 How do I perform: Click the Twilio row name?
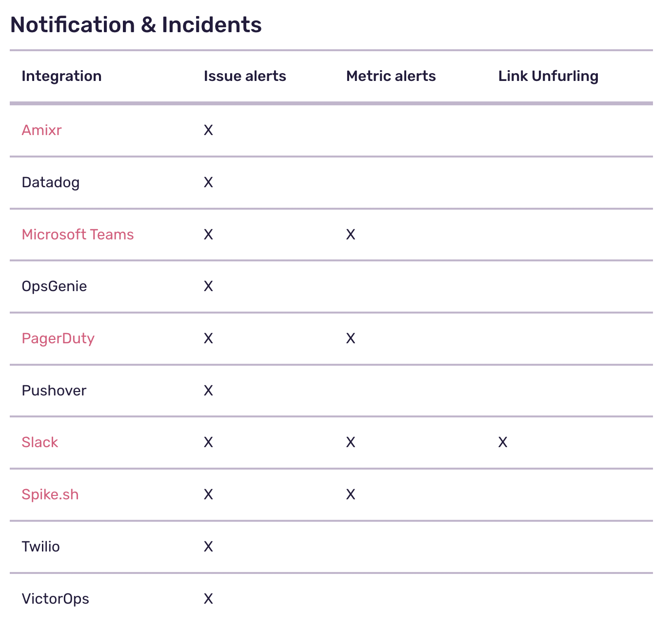40,547
